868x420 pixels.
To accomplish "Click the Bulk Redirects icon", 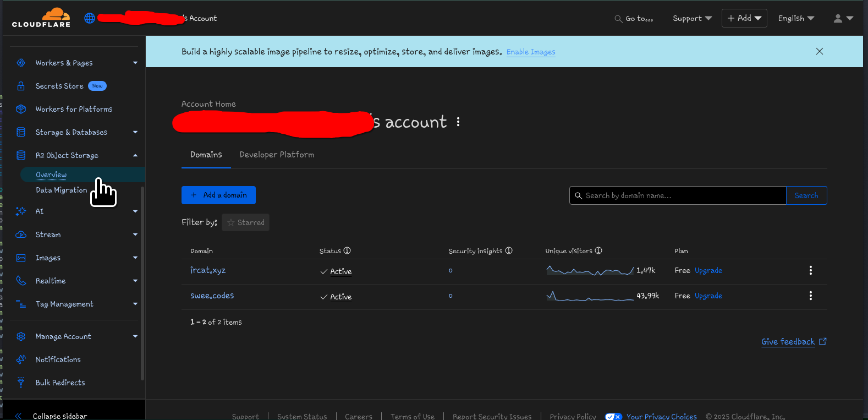I will coord(21,383).
